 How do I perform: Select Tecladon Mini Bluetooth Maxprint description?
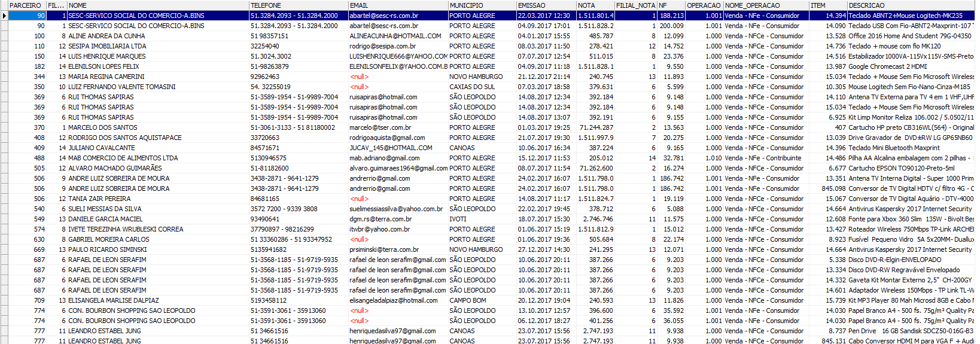911,148
